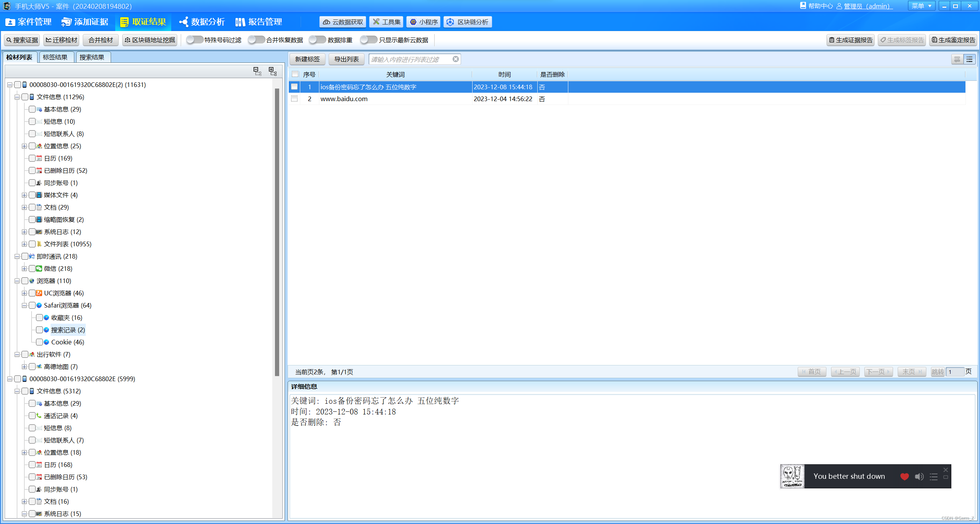This screenshot has width=980, height=524.
Task: Open the 菜单 dropdown
Action: [921, 6]
